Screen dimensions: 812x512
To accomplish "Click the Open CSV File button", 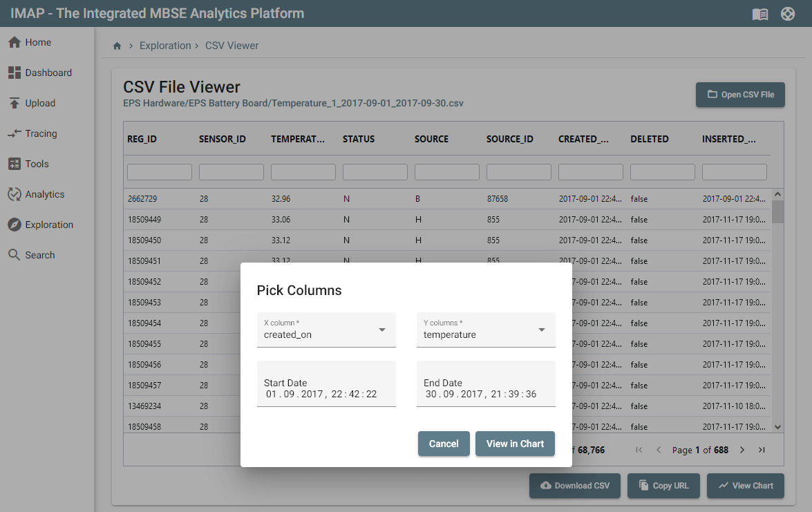I will tap(740, 95).
